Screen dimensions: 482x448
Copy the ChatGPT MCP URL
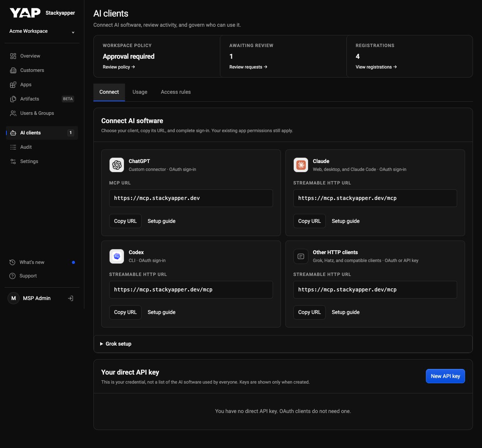pyautogui.click(x=125, y=221)
